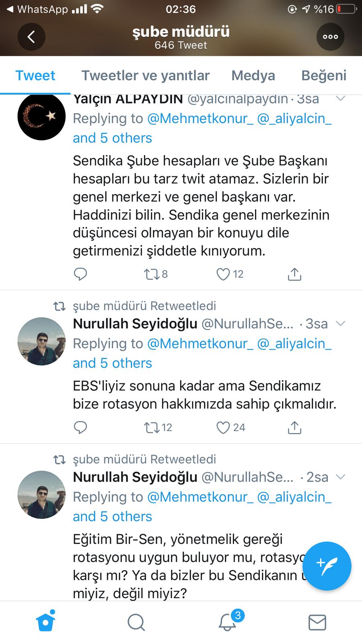Open Direct Messages envelope icon
Image resolution: width=362 pixels, height=644 pixels.
(317, 622)
